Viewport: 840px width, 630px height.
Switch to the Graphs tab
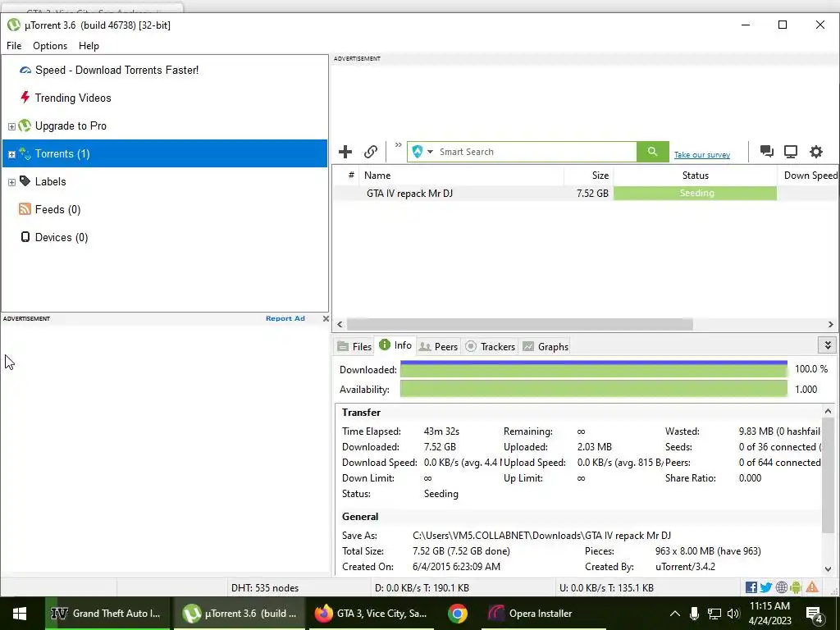546,347
